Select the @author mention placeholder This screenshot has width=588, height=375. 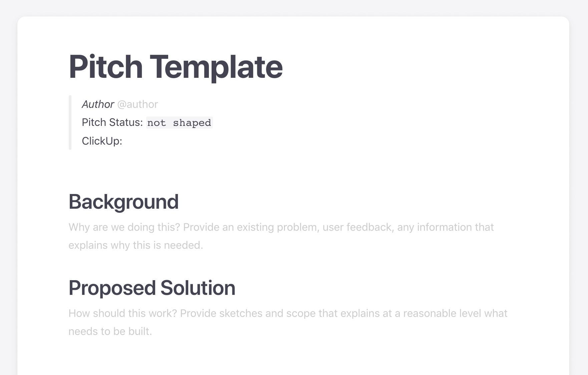coord(137,104)
